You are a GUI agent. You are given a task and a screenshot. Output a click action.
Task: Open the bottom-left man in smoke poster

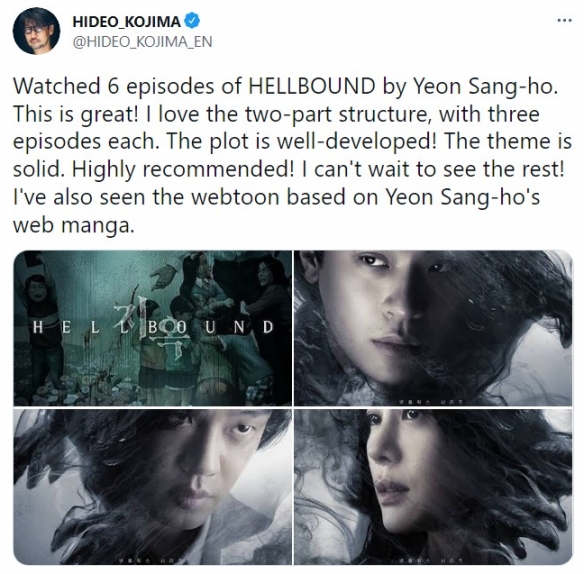[153, 486]
